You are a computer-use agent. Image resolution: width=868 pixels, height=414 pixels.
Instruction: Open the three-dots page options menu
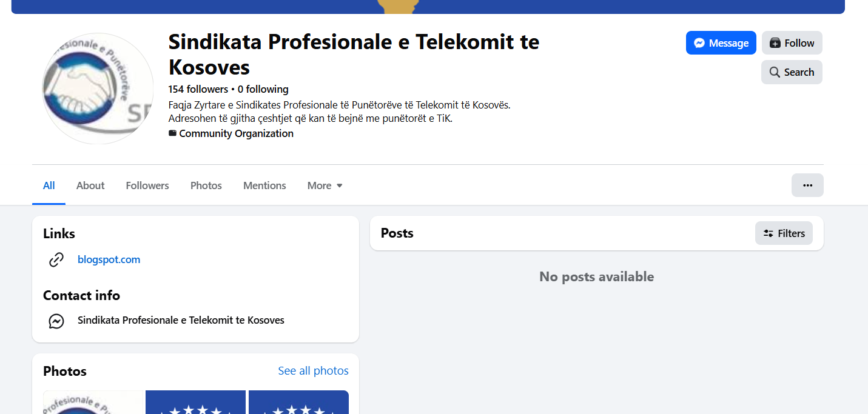[807, 185]
